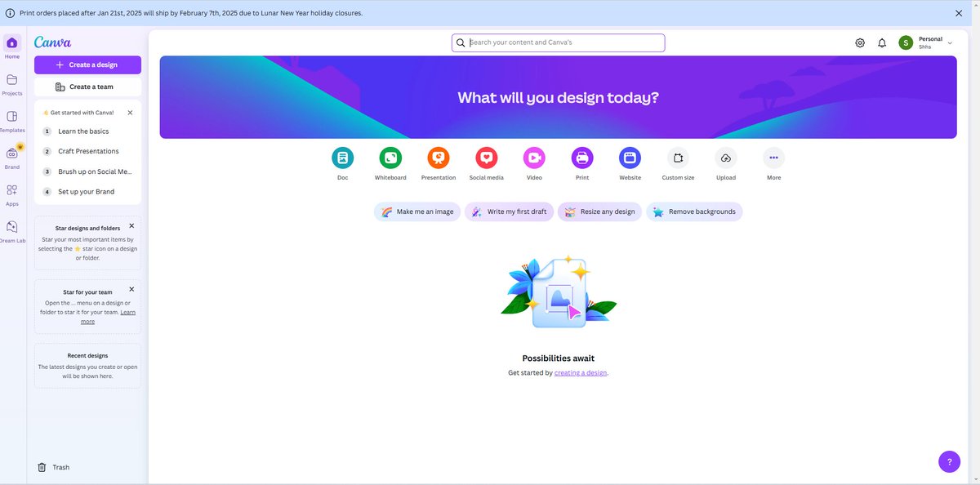
Task: Click the 'Possibilities await' heading
Action: pyautogui.click(x=559, y=358)
